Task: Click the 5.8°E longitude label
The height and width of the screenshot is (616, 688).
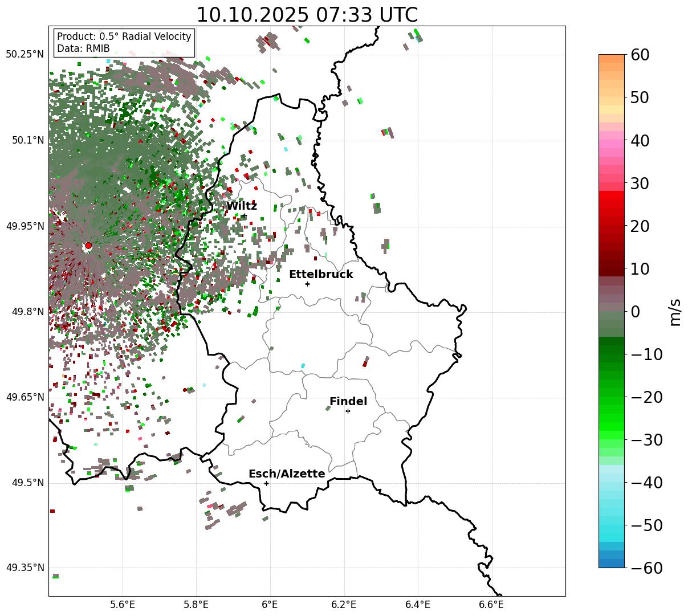Action: (197, 605)
